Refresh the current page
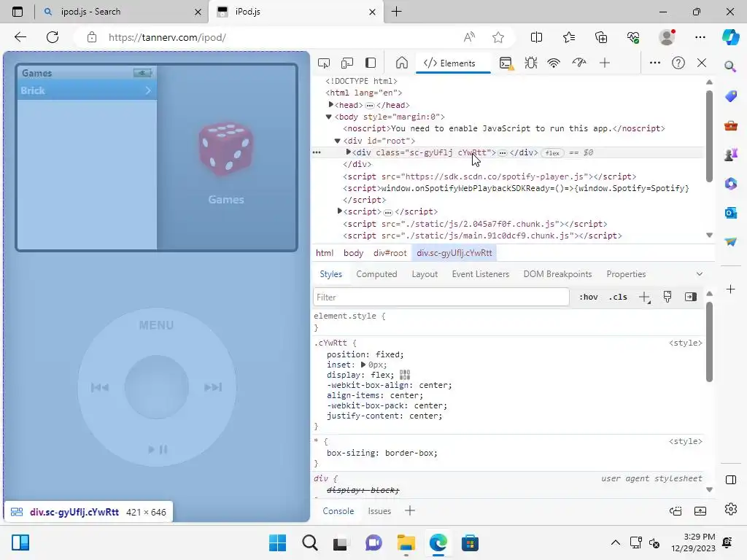Image resolution: width=747 pixels, height=560 pixels. click(x=53, y=37)
